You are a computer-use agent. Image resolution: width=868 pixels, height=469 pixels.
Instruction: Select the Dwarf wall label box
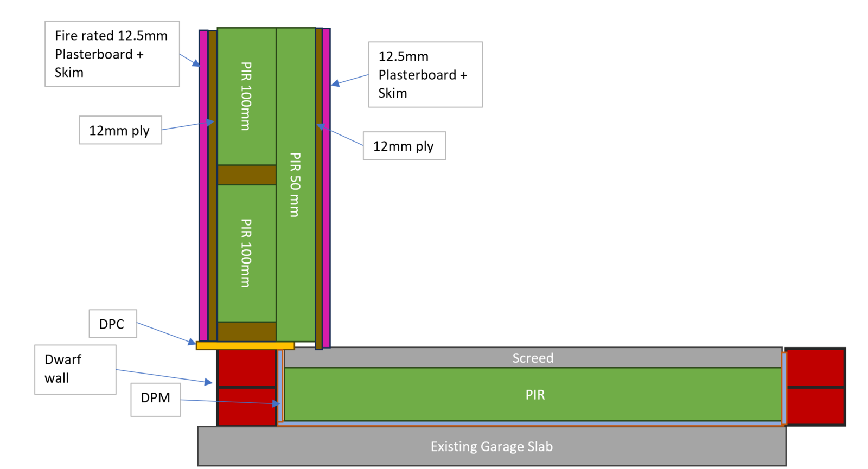75,369
